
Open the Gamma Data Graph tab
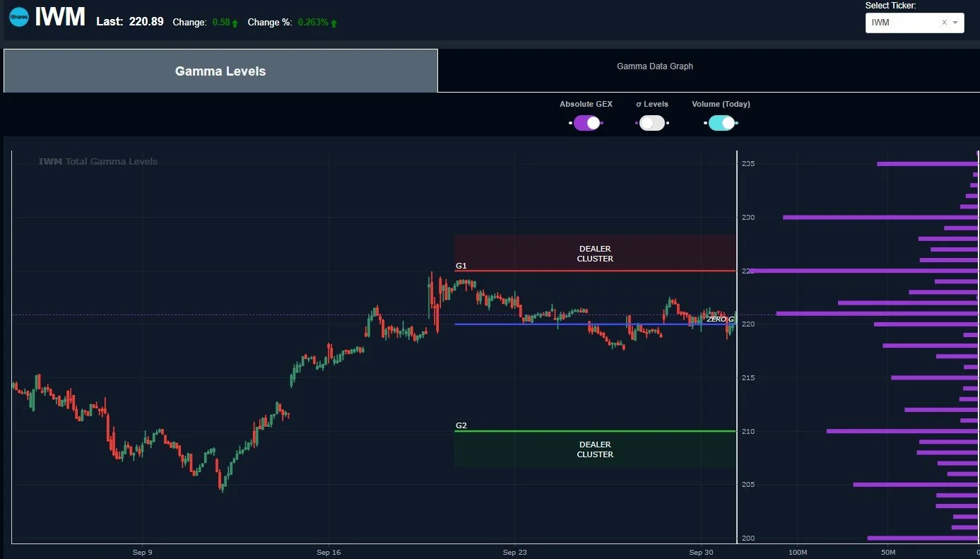[x=655, y=66]
